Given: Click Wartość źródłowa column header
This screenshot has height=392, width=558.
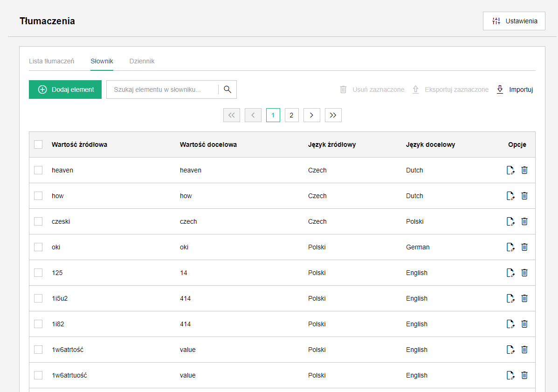Looking at the screenshot, I should tap(79, 144).
